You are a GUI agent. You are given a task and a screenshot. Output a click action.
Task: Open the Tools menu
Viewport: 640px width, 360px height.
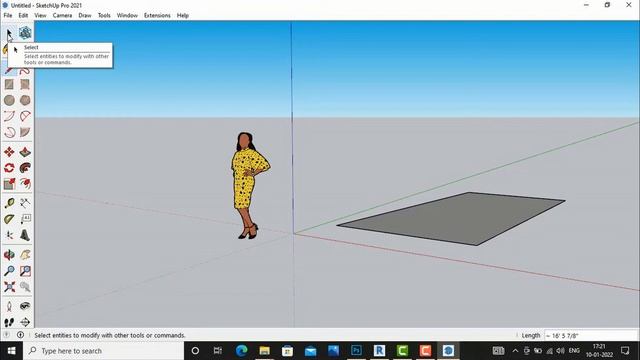(x=104, y=16)
